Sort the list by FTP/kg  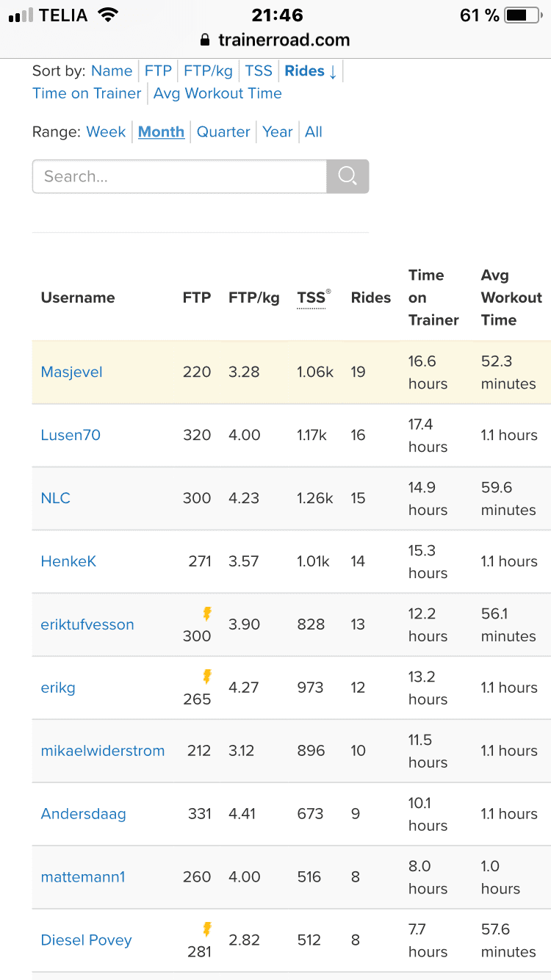(208, 71)
